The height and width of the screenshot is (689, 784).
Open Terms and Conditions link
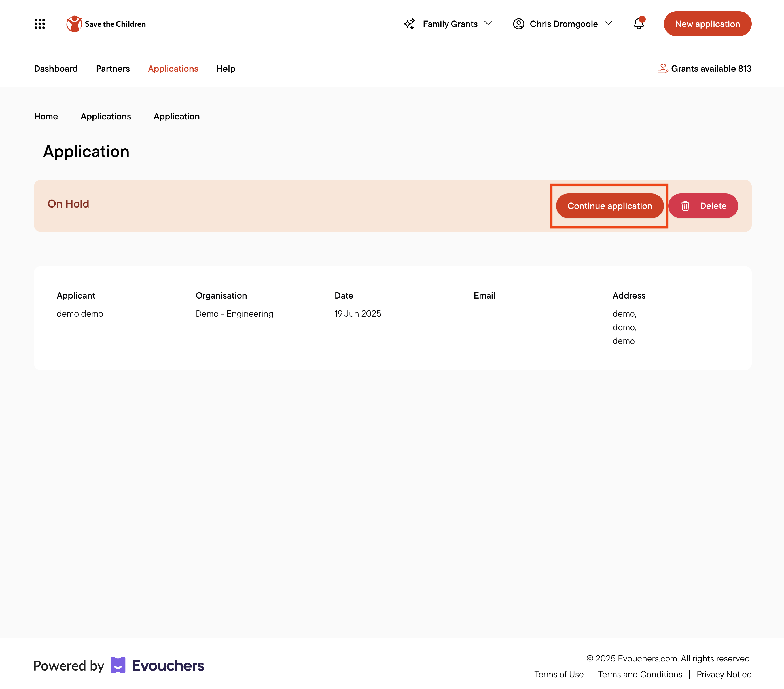click(x=640, y=675)
